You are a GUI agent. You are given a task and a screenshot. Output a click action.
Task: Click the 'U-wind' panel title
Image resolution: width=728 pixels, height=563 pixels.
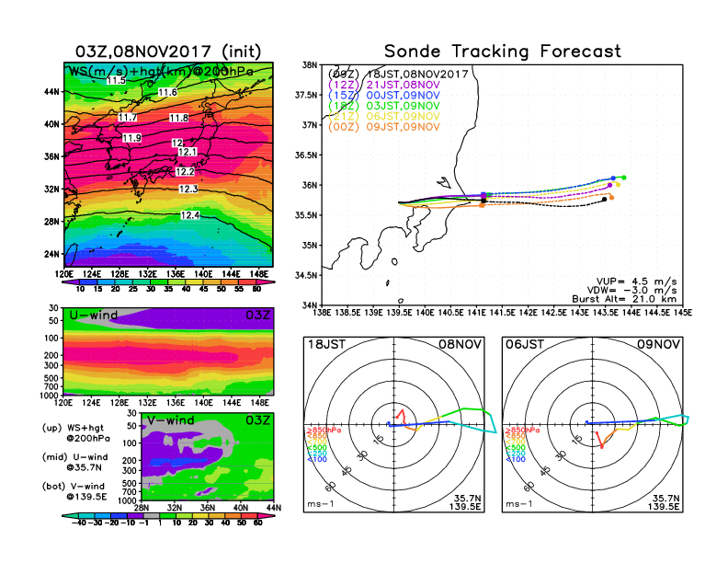point(94,316)
